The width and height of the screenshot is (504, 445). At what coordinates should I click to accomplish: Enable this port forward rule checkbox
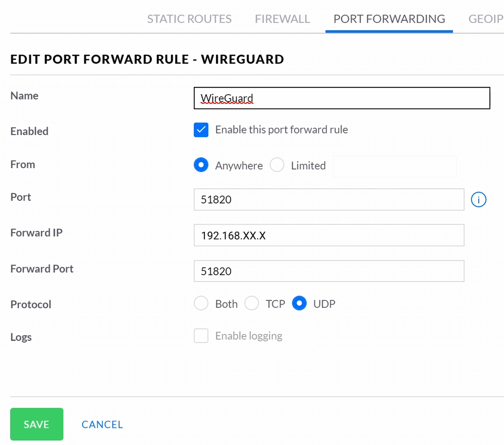point(201,129)
